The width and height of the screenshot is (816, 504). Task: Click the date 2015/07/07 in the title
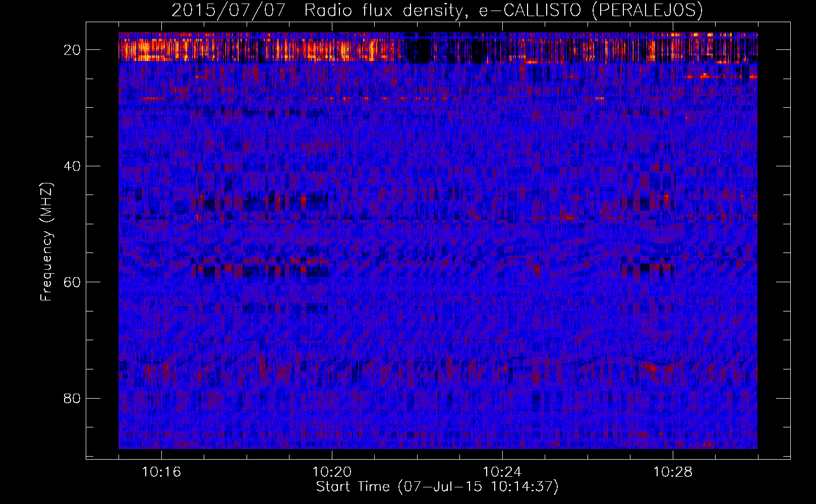pyautogui.click(x=229, y=10)
